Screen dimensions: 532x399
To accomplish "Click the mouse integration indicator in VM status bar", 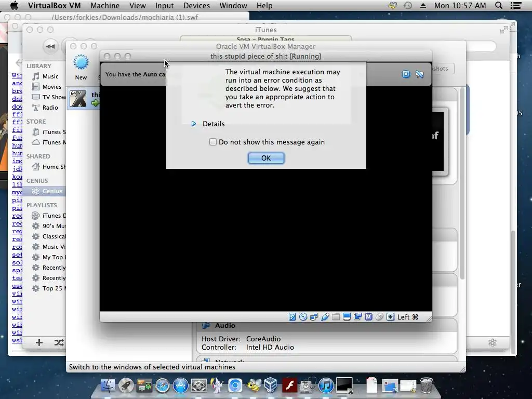I will pos(379,317).
